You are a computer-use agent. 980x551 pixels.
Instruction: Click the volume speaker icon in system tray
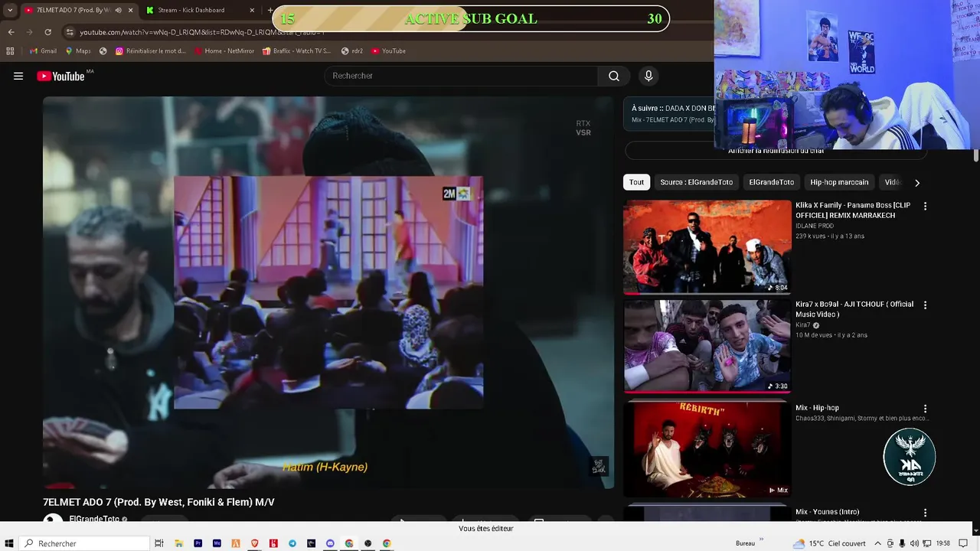(x=913, y=543)
